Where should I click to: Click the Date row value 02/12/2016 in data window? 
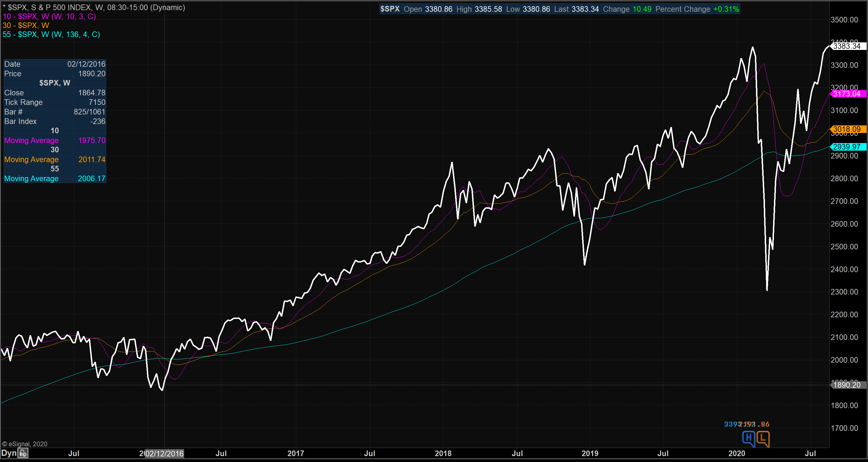[86, 64]
